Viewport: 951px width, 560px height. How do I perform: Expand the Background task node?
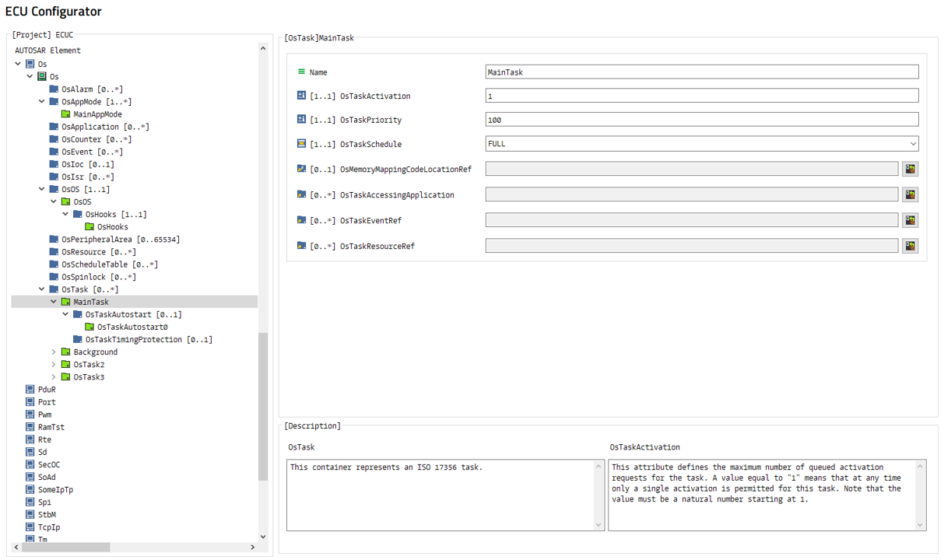[54, 352]
